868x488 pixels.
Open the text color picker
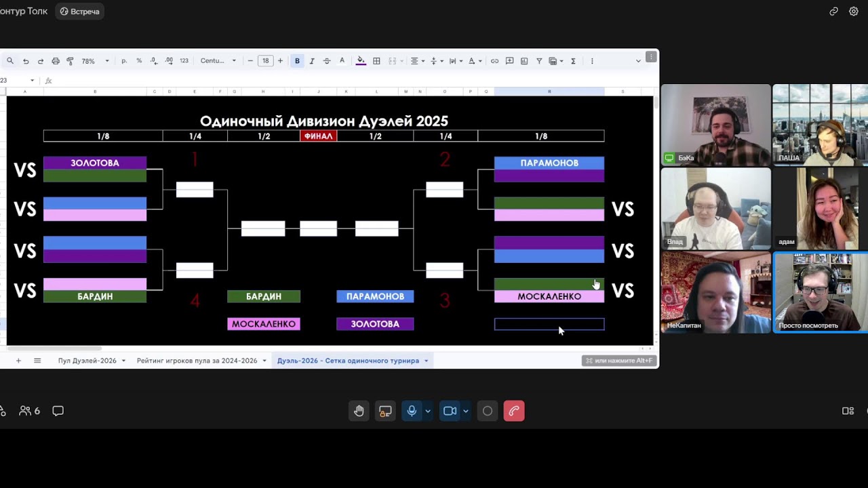[342, 61]
